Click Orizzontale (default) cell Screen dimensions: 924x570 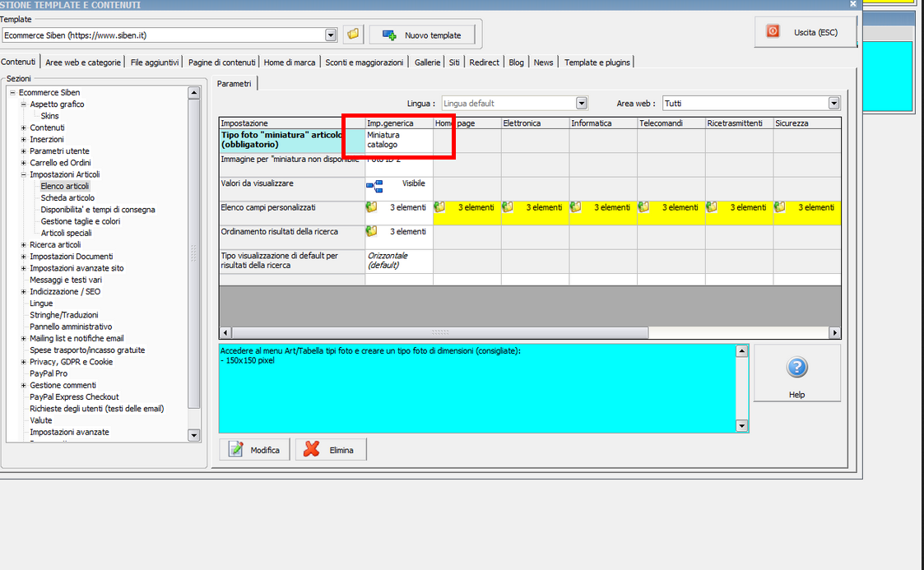399,261
